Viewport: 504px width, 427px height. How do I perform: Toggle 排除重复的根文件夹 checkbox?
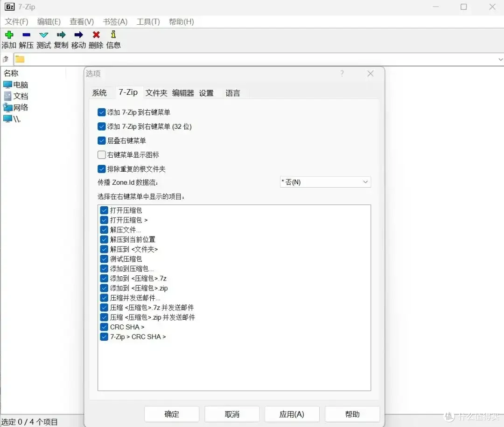pyautogui.click(x=102, y=169)
